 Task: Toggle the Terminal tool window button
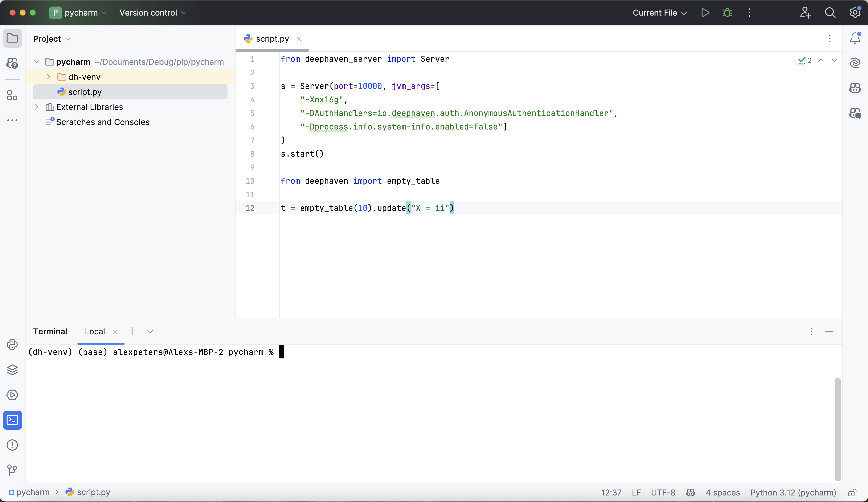pyautogui.click(x=12, y=420)
